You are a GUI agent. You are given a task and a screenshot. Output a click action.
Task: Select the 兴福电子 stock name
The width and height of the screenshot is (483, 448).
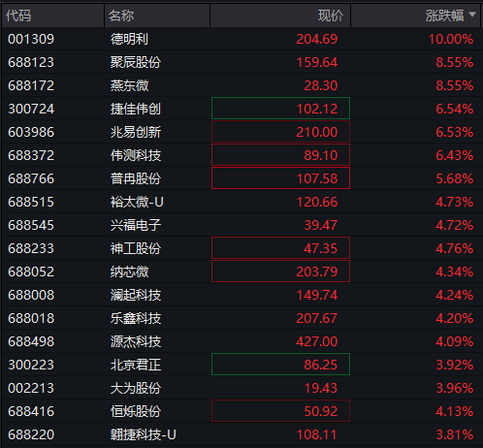(x=136, y=225)
